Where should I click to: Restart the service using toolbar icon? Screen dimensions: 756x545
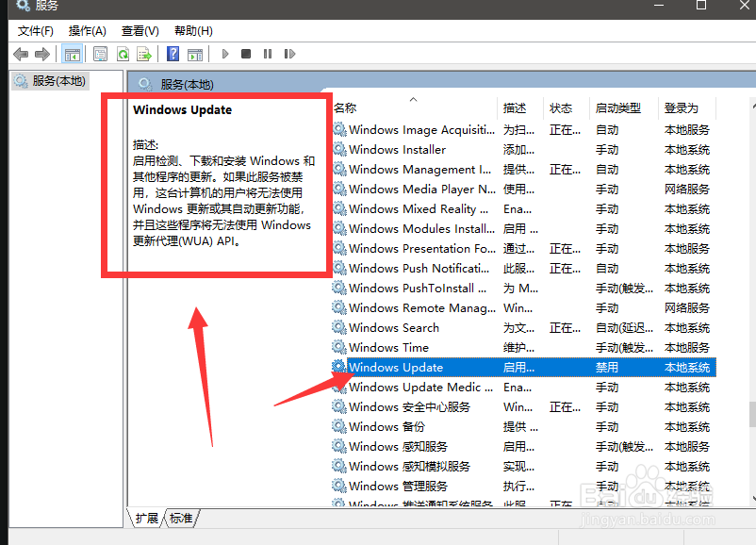click(x=289, y=54)
